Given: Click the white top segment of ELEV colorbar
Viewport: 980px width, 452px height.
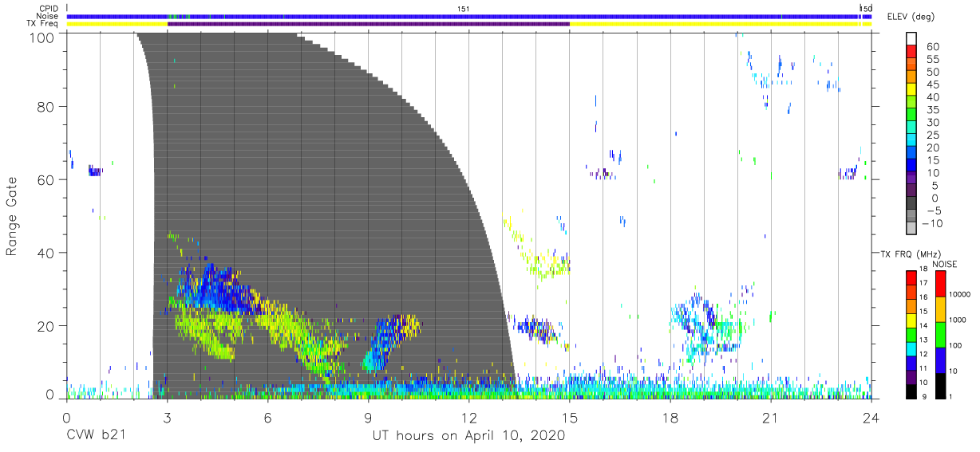Looking at the screenshot, I should point(911,39).
